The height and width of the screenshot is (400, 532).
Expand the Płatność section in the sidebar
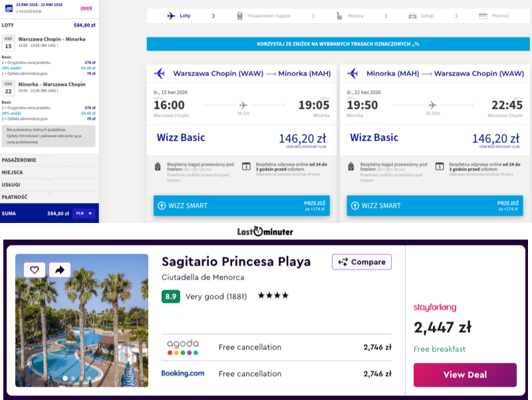pyautogui.click(x=49, y=197)
